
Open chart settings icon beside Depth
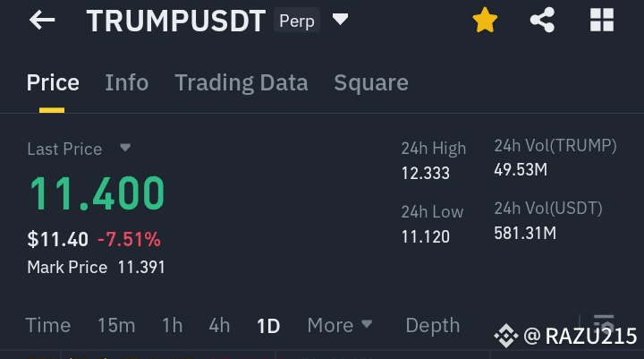604,323
